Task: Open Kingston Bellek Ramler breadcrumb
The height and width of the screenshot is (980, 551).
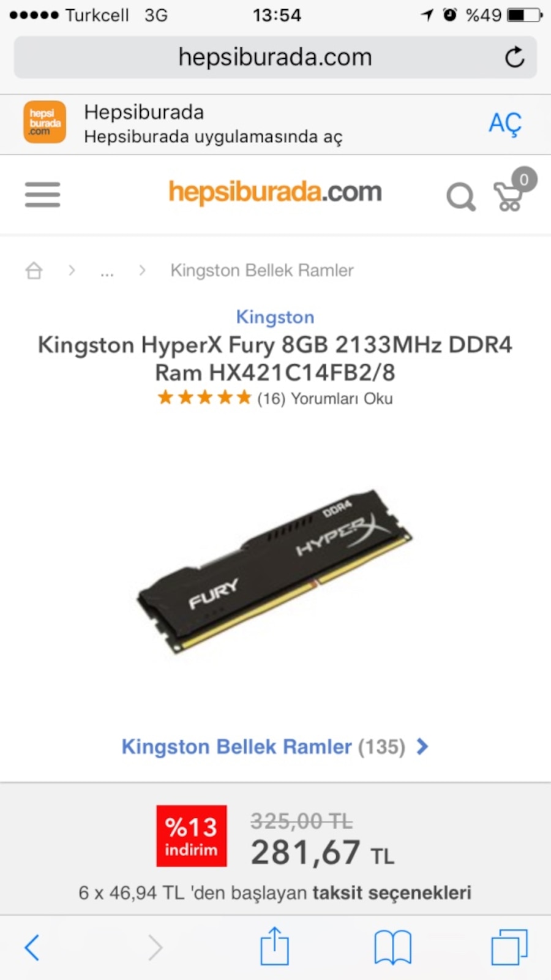Action: (x=262, y=270)
